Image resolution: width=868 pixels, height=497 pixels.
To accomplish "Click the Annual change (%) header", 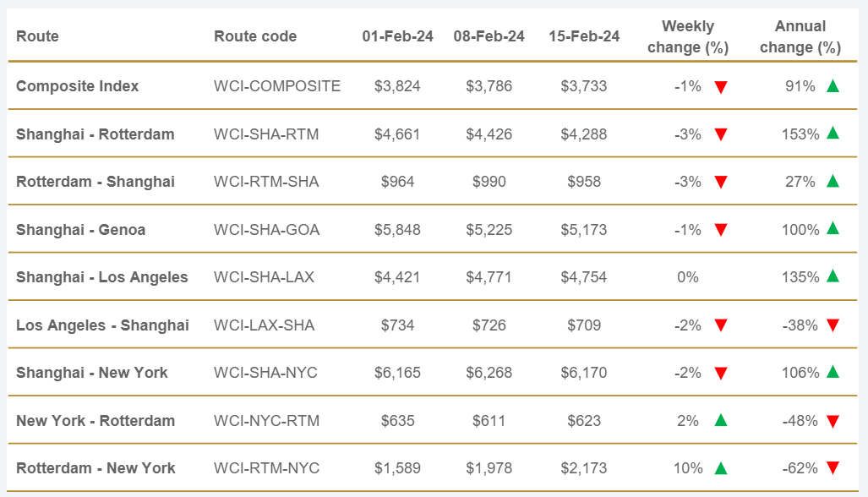I will click(x=800, y=37).
